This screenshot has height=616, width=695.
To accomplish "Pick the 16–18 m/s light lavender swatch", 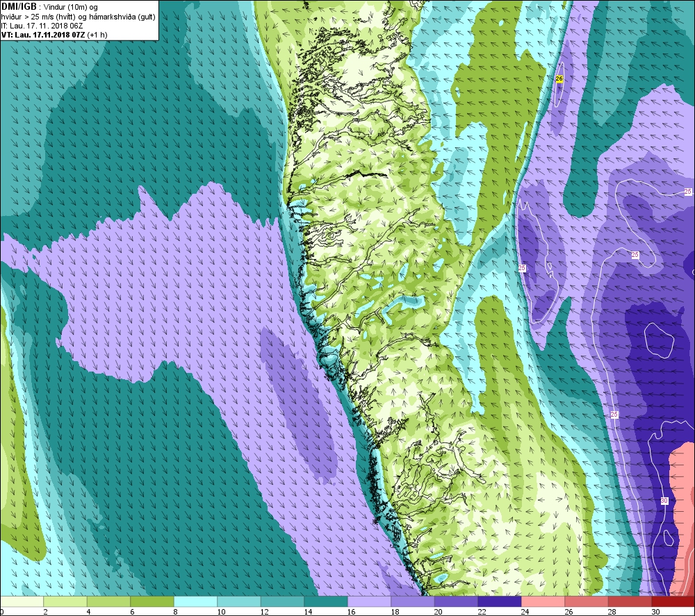I will [x=369, y=601].
